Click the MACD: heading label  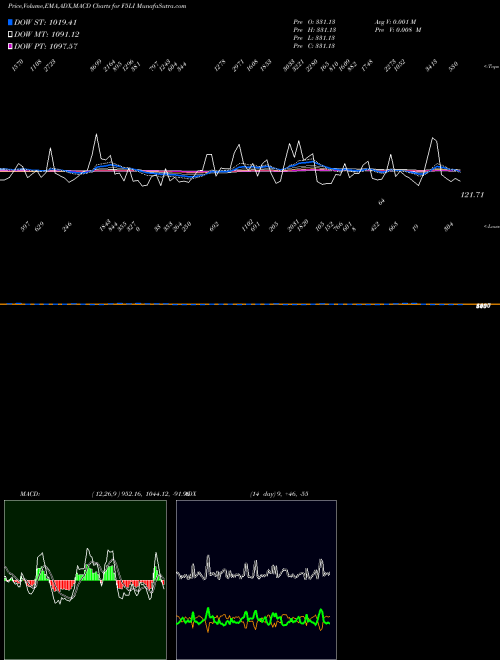point(29,494)
